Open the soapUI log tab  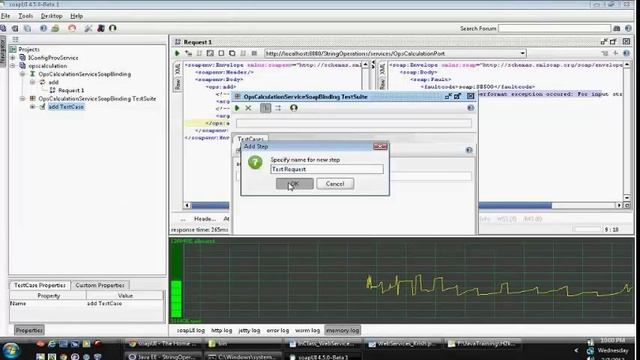pyautogui.click(x=191, y=330)
